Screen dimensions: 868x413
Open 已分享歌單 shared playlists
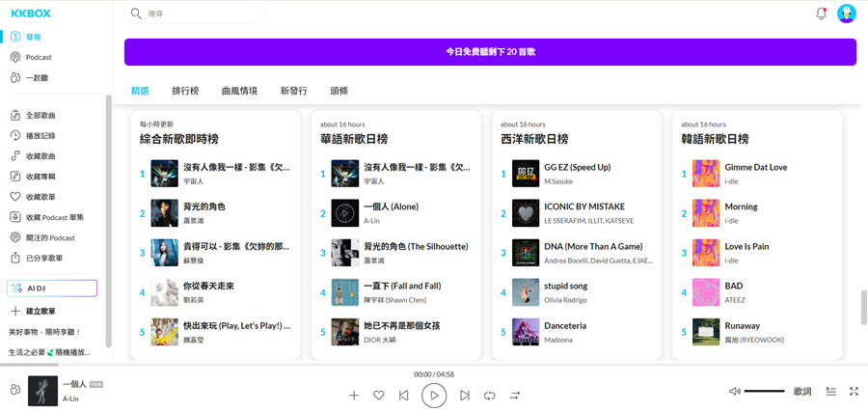37,258
